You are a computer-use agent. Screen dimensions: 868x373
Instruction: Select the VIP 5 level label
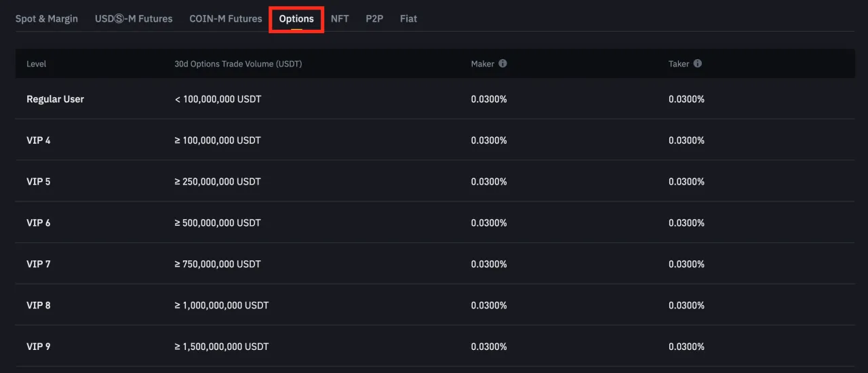pyautogui.click(x=38, y=182)
